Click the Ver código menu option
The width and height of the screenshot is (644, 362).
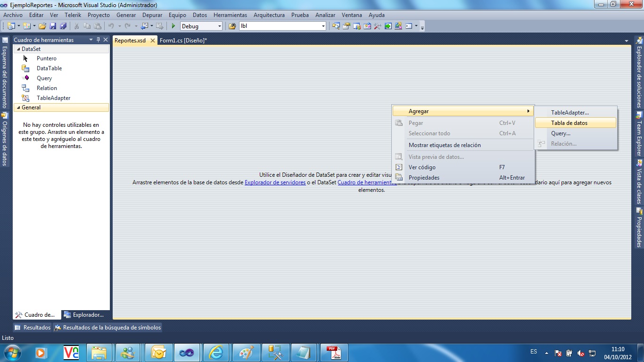(x=421, y=167)
